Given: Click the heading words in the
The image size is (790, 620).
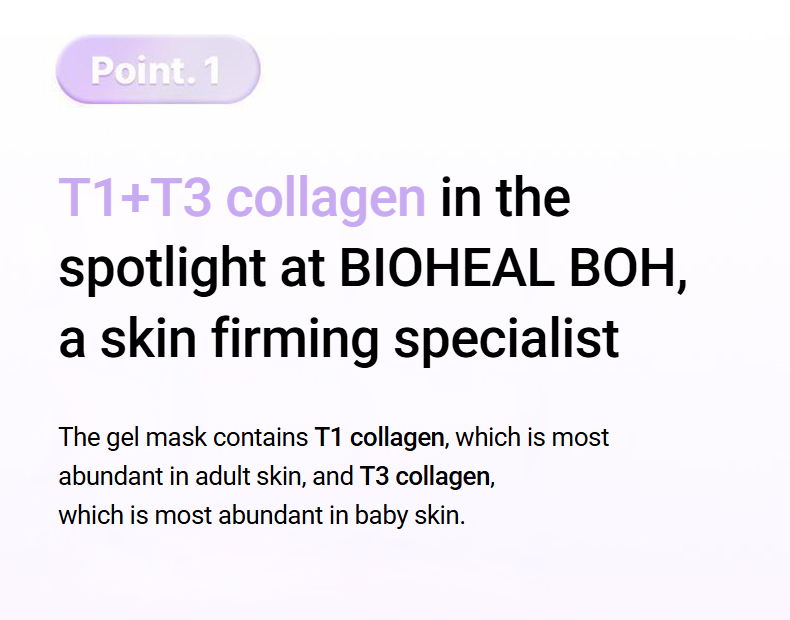Looking at the screenshot, I should click(x=505, y=198).
